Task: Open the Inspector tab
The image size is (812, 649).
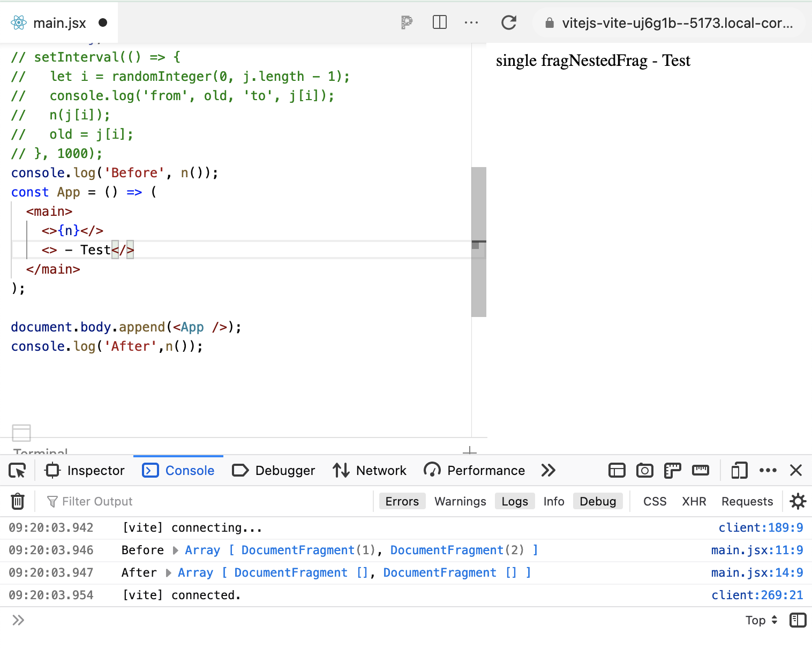Action: click(x=85, y=471)
